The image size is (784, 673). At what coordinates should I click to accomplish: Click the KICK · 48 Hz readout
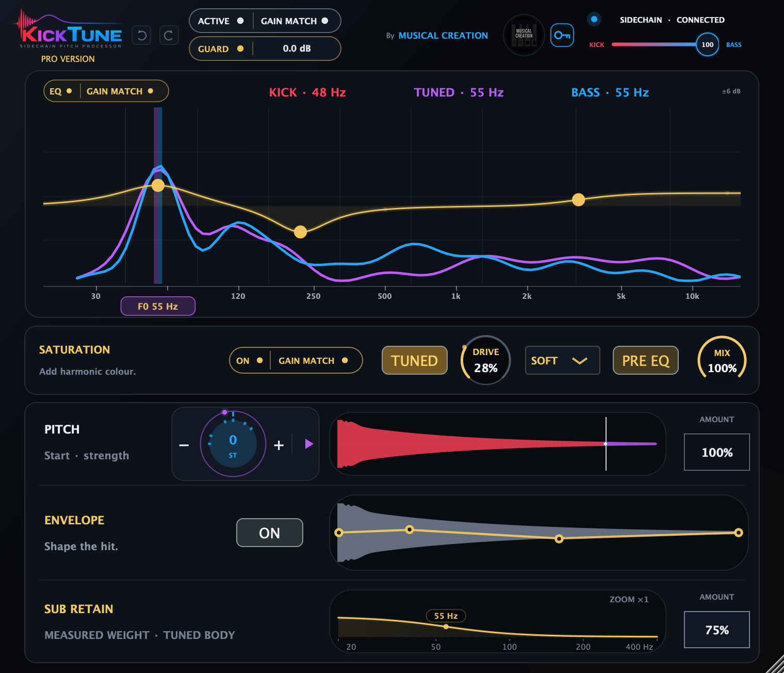(x=307, y=92)
